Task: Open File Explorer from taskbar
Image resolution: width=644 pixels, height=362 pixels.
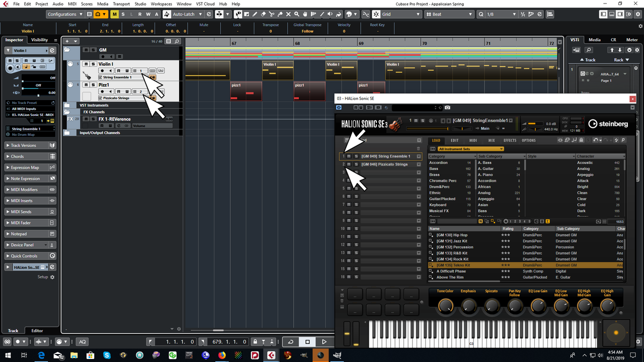Action: 74,355
